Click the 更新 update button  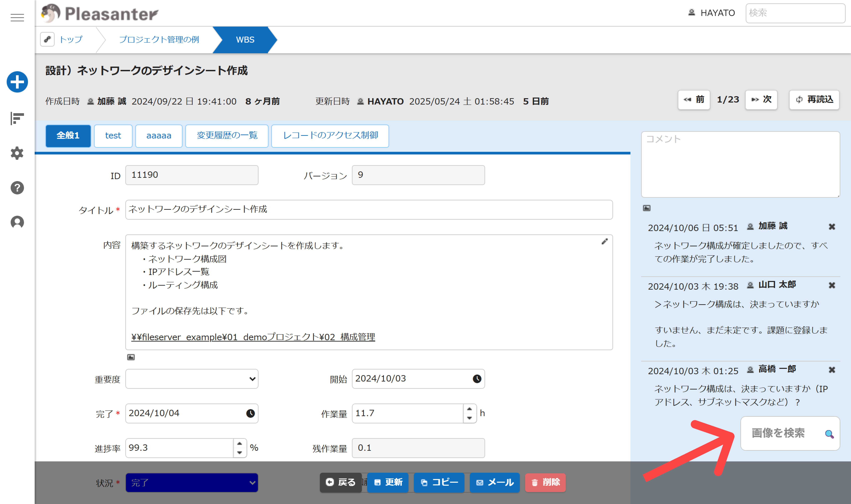[x=388, y=482]
